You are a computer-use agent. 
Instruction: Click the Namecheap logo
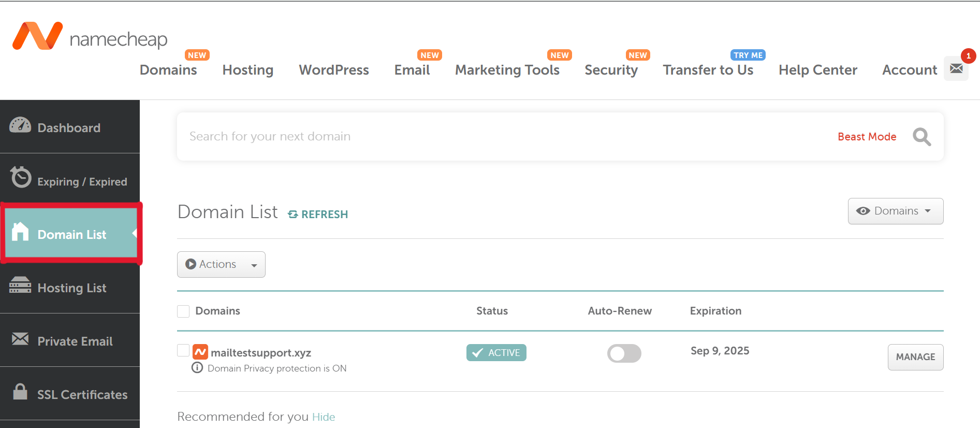pyautogui.click(x=90, y=36)
